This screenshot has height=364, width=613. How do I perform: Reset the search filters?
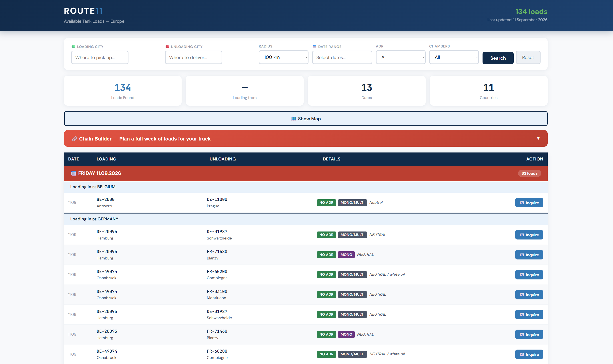pos(528,57)
